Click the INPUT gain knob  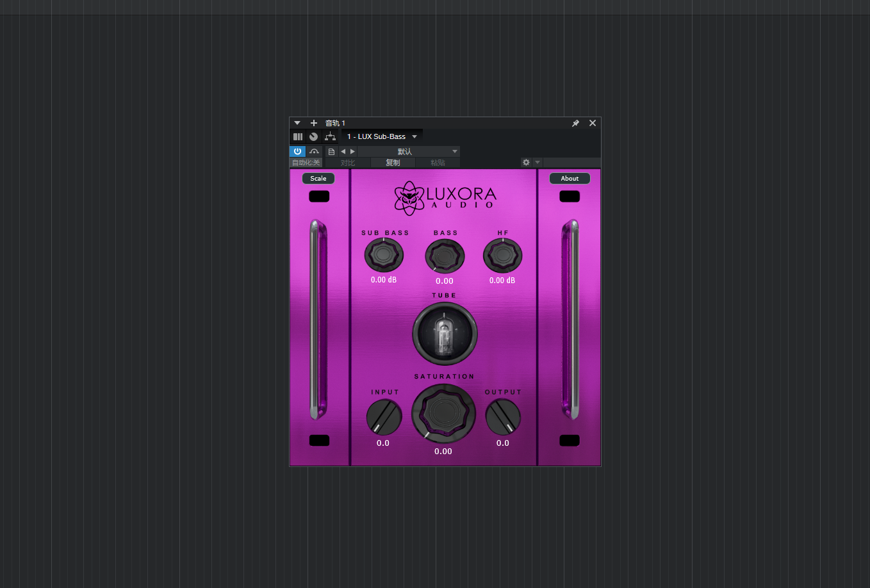pyautogui.click(x=384, y=417)
